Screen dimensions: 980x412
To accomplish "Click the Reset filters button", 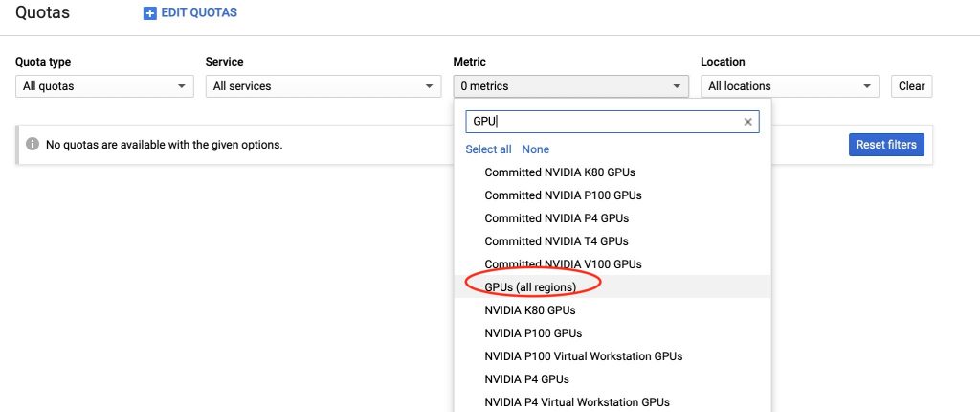I will point(886,145).
